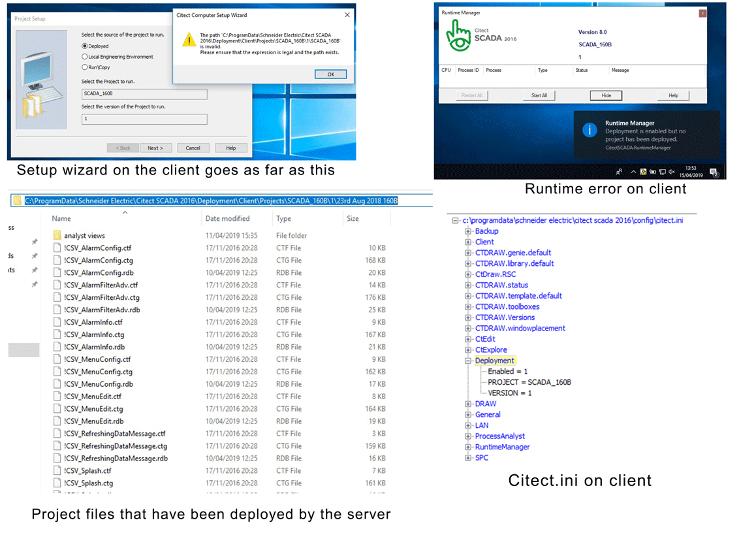Click the Citect SCADA hand logo
756x535 pixels.
click(x=458, y=36)
